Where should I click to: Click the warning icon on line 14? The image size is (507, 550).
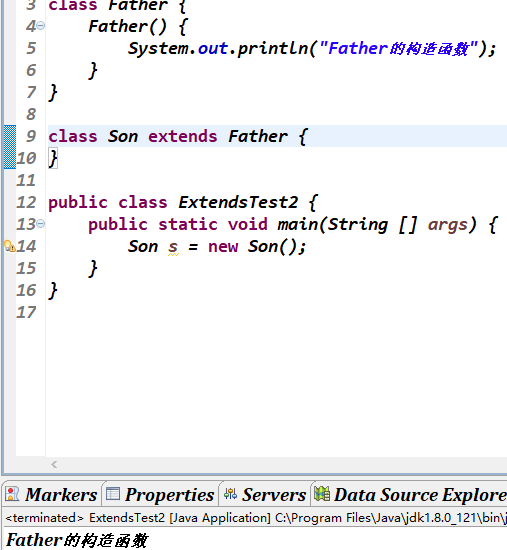tap(9, 246)
